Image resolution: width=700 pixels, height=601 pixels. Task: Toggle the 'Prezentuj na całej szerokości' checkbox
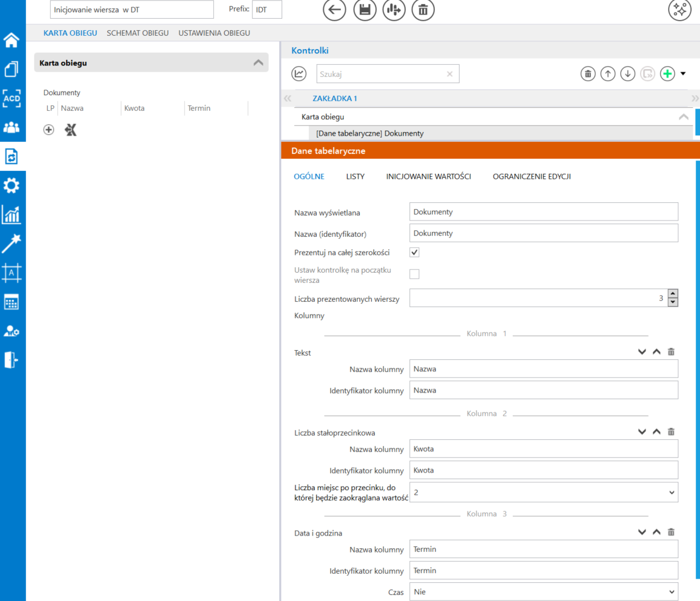tap(414, 252)
